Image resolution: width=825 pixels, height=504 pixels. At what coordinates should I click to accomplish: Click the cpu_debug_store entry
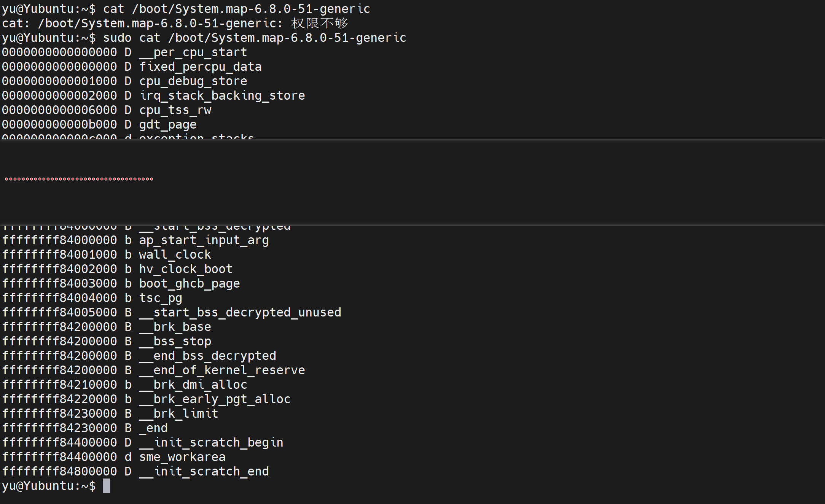(124, 81)
